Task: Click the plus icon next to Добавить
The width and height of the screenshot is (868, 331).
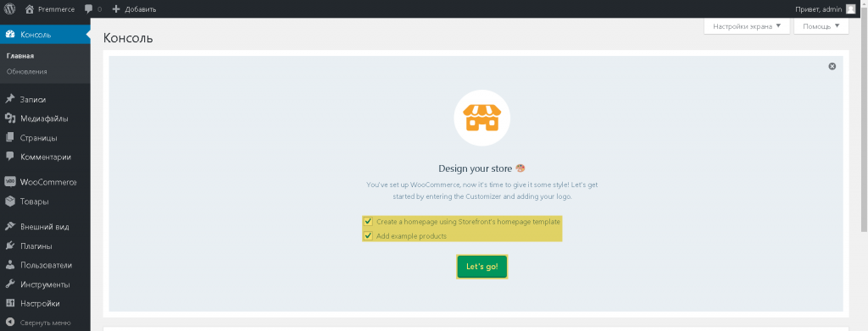Action: coord(115,8)
